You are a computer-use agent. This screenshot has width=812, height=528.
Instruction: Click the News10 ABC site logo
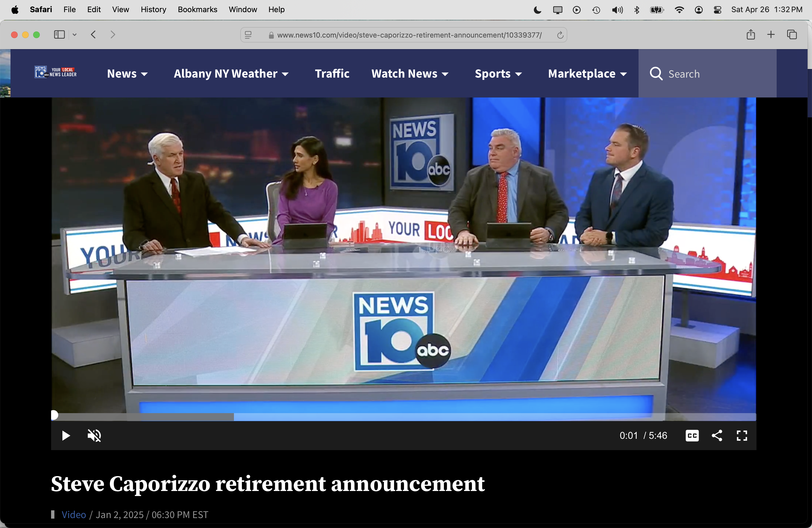55,72
